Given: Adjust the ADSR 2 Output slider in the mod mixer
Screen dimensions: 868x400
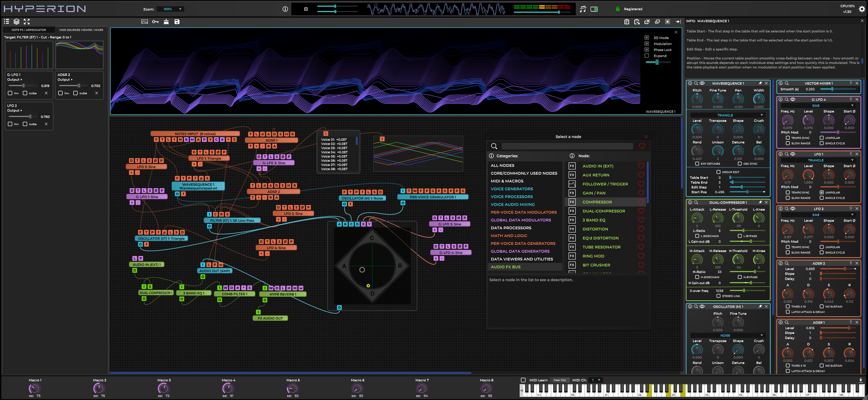Looking at the screenshot, I should [73, 86].
